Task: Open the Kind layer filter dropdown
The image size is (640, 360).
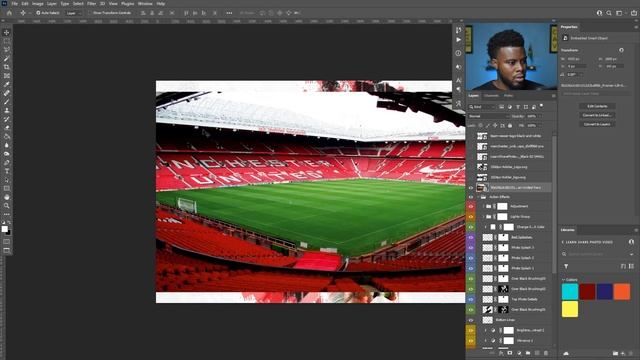Action: click(481, 107)
